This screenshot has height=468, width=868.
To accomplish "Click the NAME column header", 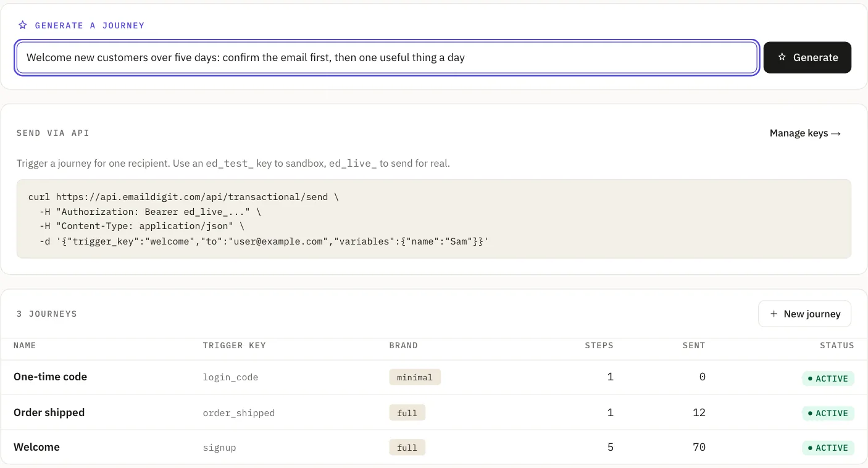I will (25, 345).
